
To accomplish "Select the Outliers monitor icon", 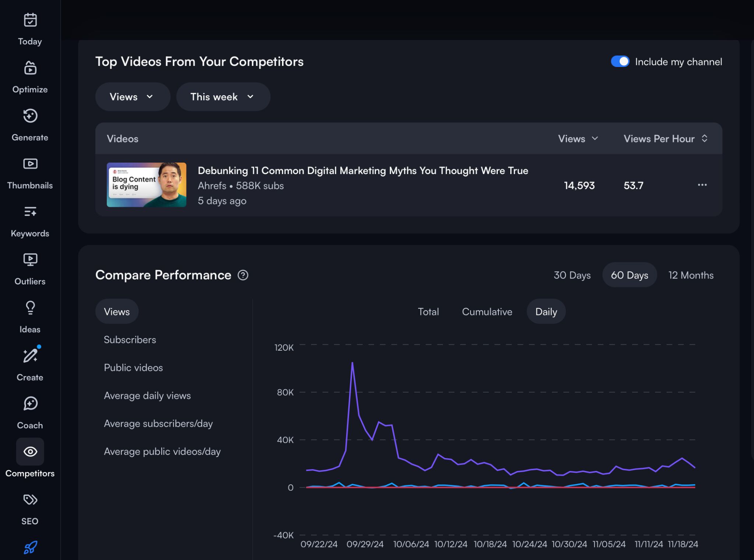I will (x=30, y=260).
